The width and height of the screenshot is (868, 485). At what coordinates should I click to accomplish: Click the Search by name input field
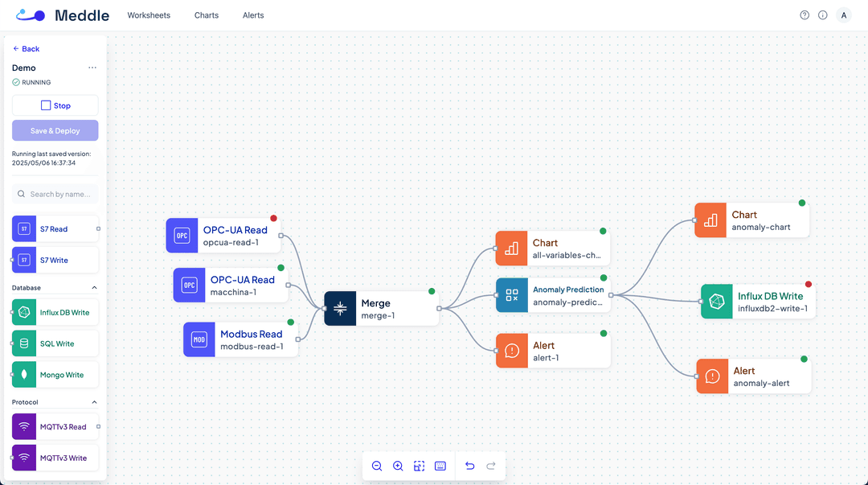[x=55, y=194]
